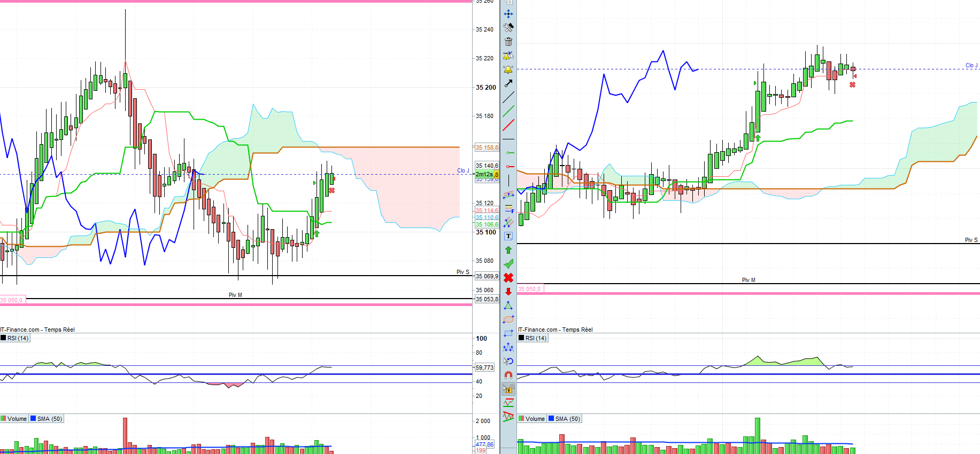Select the text annotation T tool
This screenshot has height=454, width=980.
pos(508,236)
